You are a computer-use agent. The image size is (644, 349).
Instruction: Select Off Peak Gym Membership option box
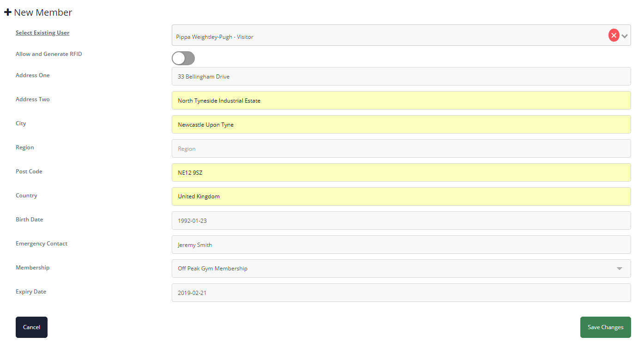[x=401, y=269]
